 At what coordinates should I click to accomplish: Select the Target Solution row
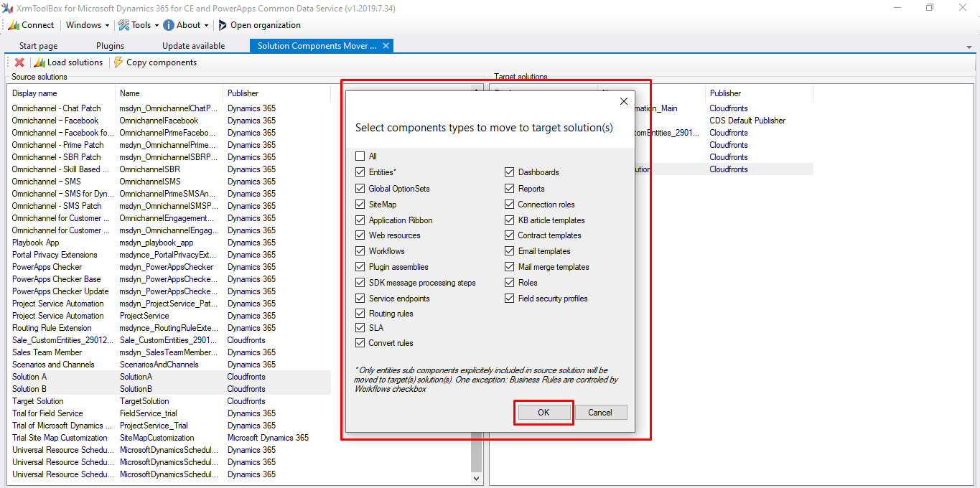click(169, 401)
